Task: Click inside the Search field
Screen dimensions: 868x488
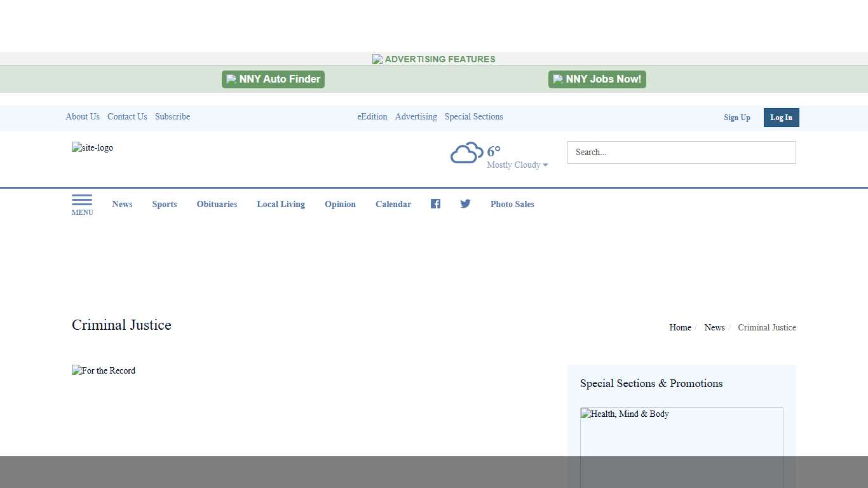Action: tap(681, 152)
